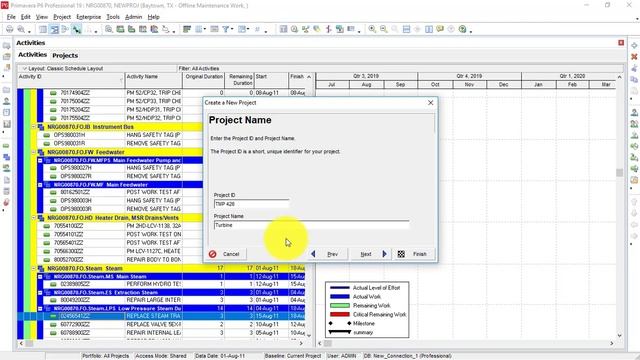
Task: Close the Activities view with red corner icon
Action: (621, 43)
